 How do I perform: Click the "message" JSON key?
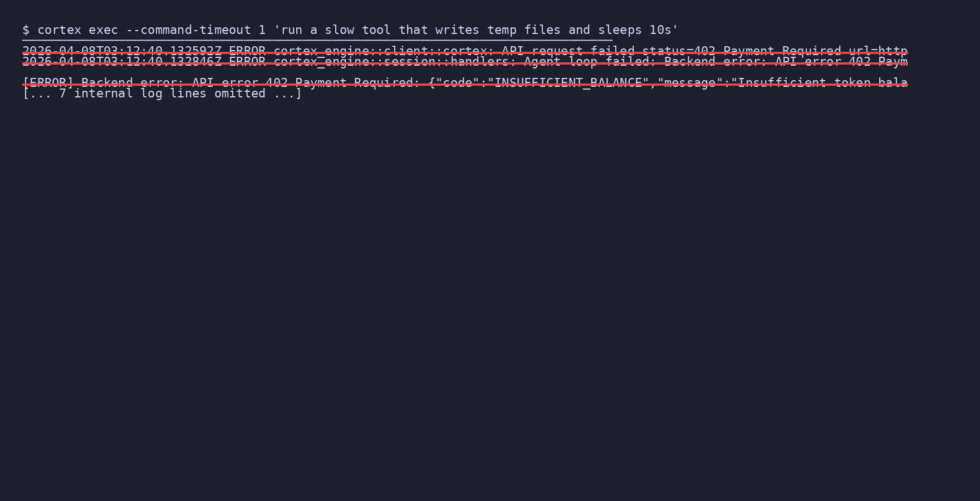(x=690, y=83)
